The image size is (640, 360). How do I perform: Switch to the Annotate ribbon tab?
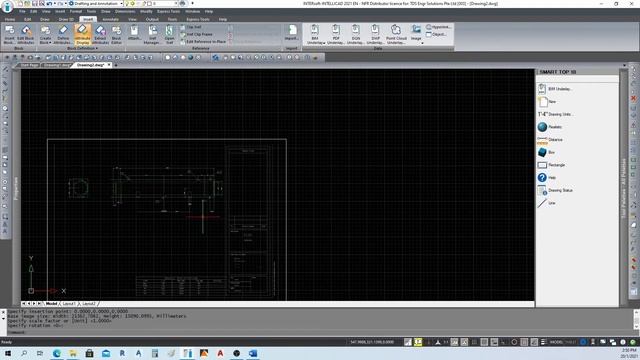click(x=110, y=19)
